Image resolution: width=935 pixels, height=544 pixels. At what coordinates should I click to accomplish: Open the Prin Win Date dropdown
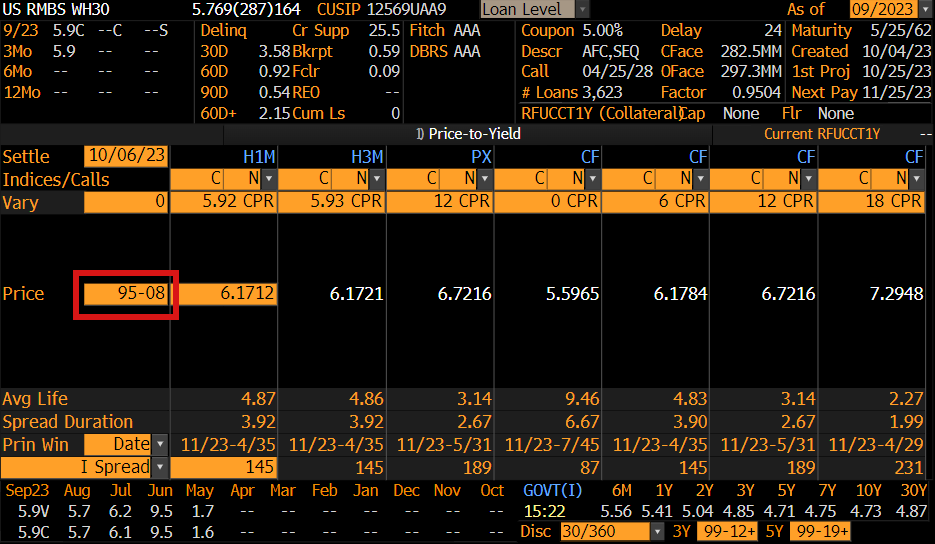click(160, 444)
